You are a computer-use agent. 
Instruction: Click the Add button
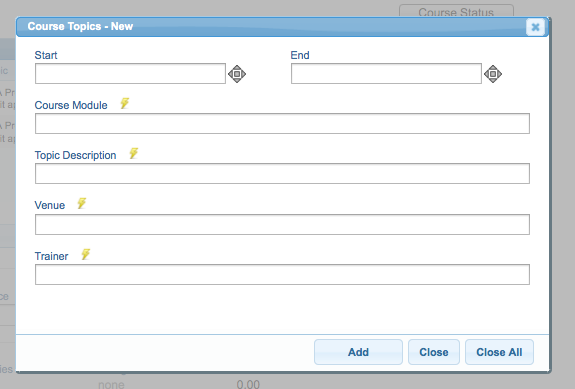pos(358,352)
